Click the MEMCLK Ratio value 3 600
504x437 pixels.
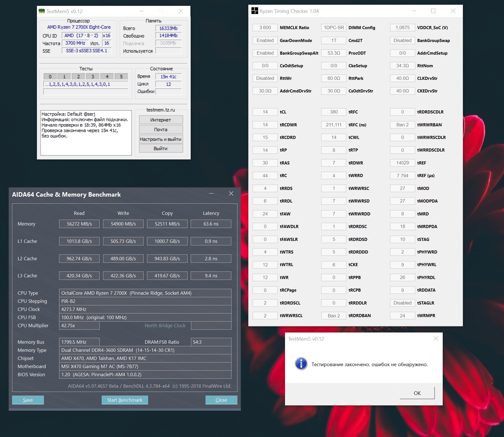265,27
